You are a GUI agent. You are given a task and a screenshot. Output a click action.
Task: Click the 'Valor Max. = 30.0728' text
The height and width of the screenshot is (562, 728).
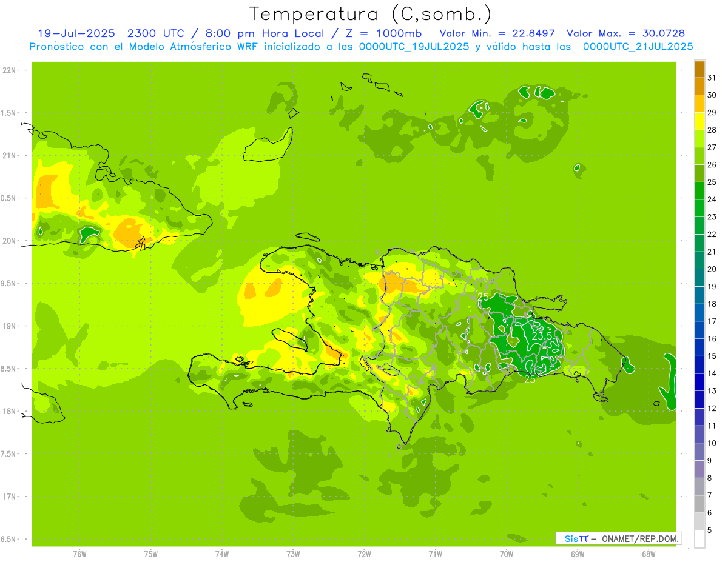tap(626, 33)
